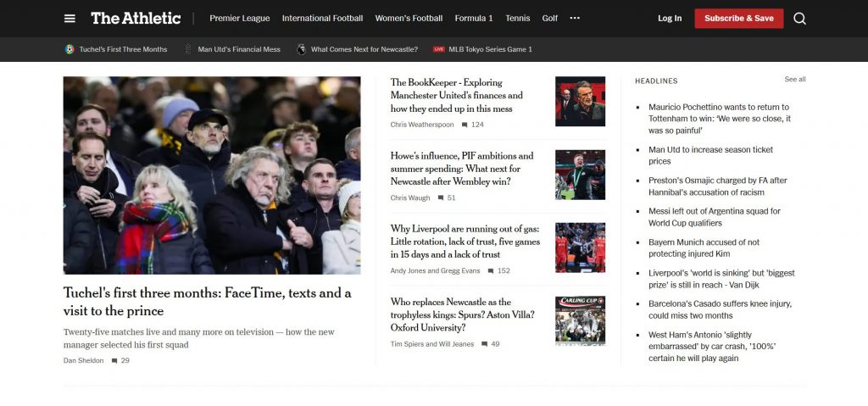Open the hamburger menu icon
The width and height of the screenshot is (868, 406).
point(70,19)
